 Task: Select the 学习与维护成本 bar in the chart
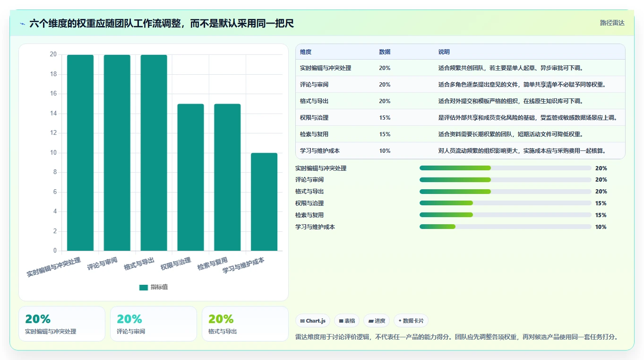pyautogui.click(x=264, y=202)
